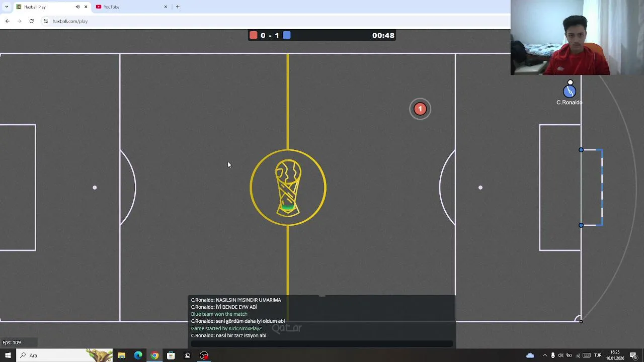The height and width of the screenshot is (362, 644).
Task: Go back to previous page
Action: [x=8, y=21]
